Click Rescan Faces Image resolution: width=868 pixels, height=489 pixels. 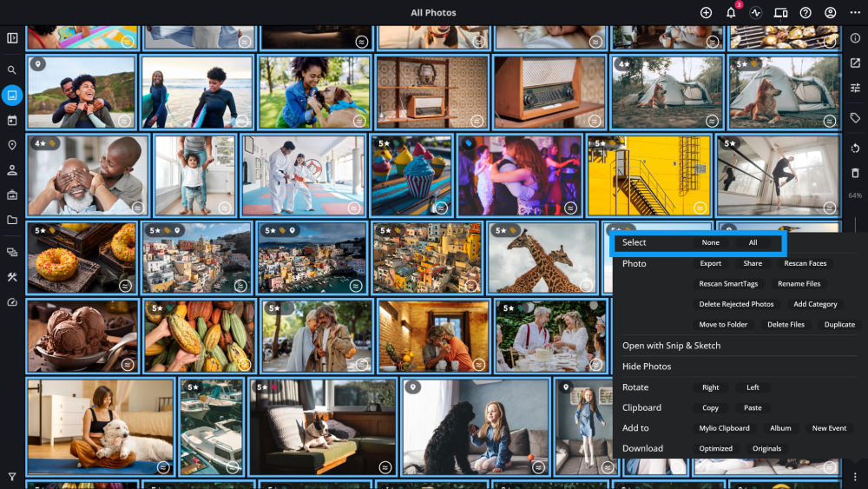coord(805,263)
